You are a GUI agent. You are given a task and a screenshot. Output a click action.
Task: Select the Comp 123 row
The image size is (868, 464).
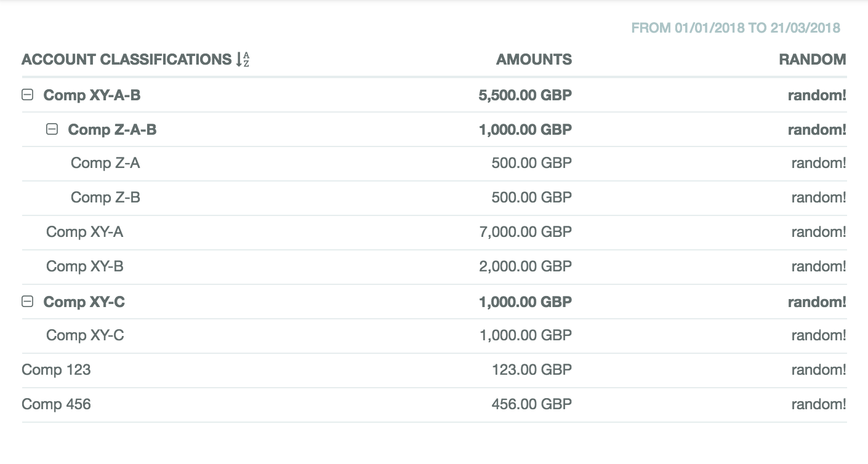pyautogui.click(x=56, y=370)
